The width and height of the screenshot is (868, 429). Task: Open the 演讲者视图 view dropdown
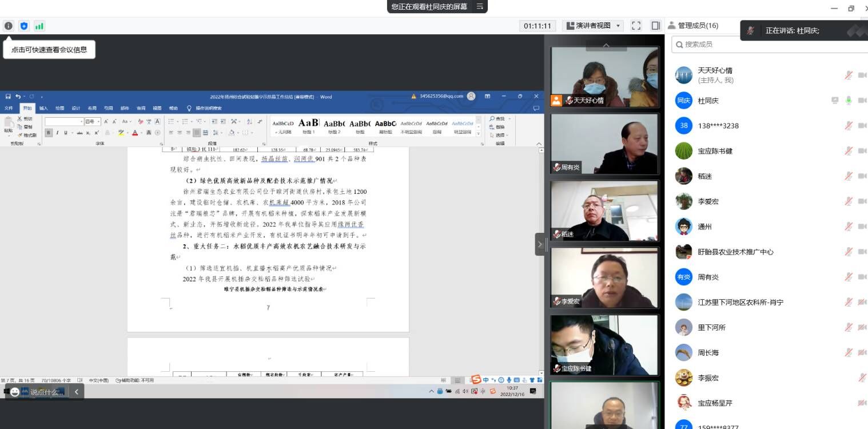pyautogui.click(x=593, y=26)
